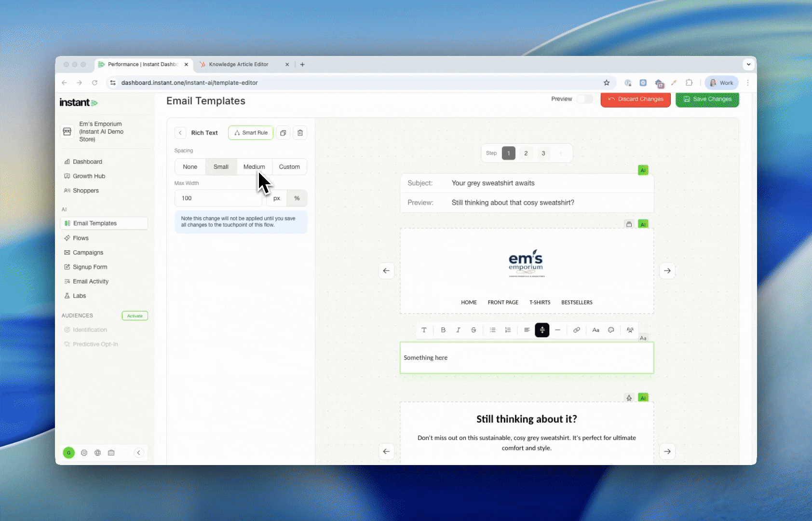Select Medium spacing option
The image size is (812, 521).
click(254, 166)
